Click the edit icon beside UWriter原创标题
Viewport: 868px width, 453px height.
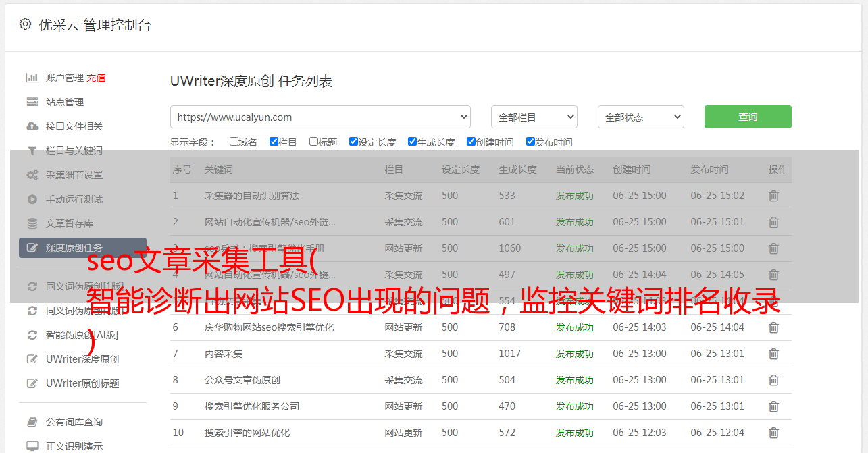pos(32,383)
